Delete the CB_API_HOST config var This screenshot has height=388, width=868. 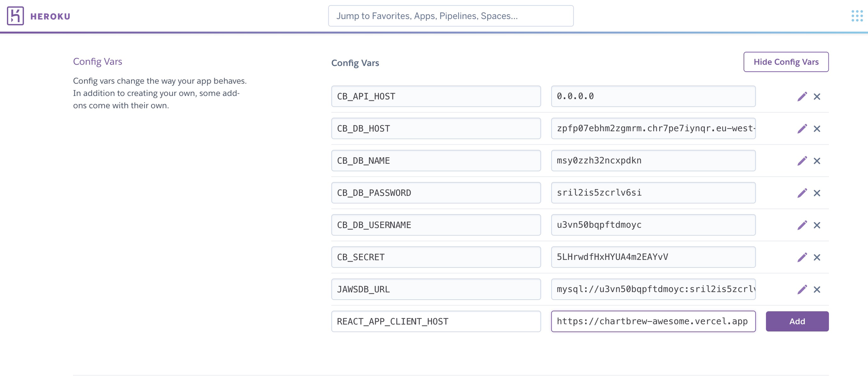click(x=817, y=96)
